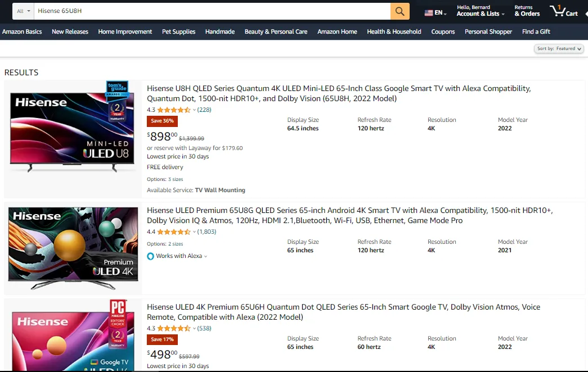This screenshot has height=372, width=588.
Task: Click the Save 36% badge
Action: point(162,121)
